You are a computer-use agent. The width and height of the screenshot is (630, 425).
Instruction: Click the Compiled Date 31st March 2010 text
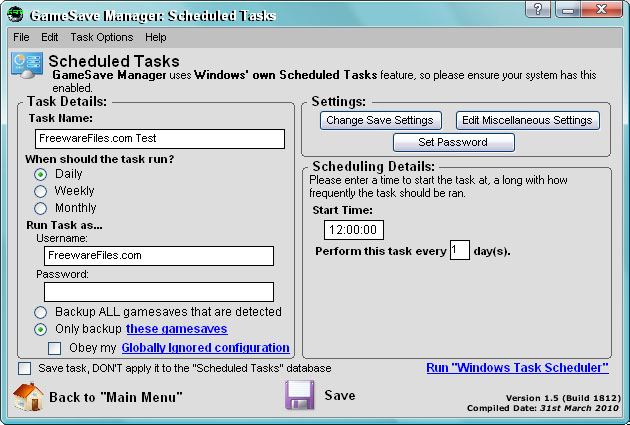pos(543,408)
